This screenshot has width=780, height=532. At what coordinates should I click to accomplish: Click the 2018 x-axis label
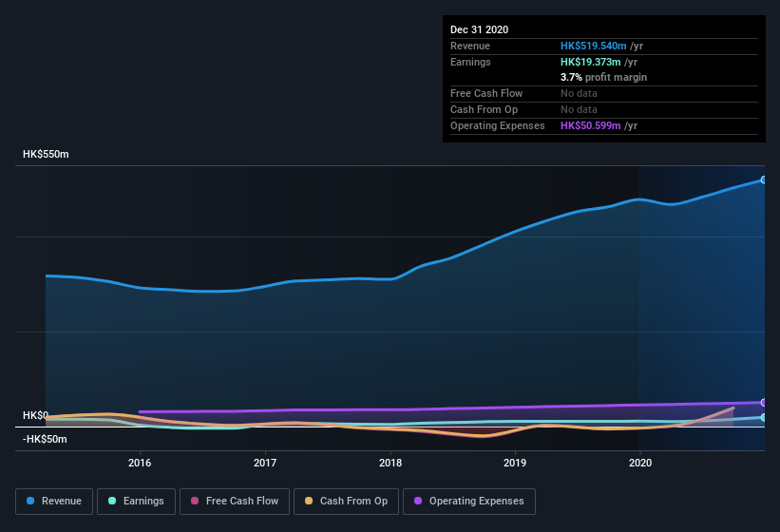click(390, 463)
